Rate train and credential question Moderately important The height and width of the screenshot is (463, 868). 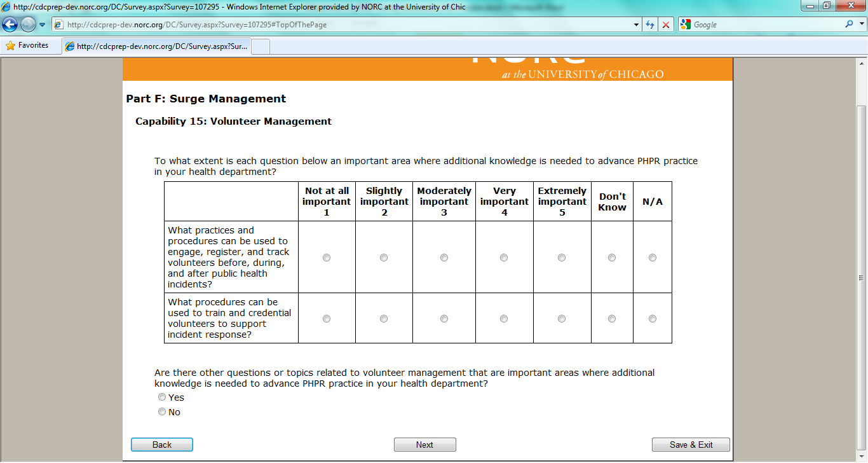(444, 319)
